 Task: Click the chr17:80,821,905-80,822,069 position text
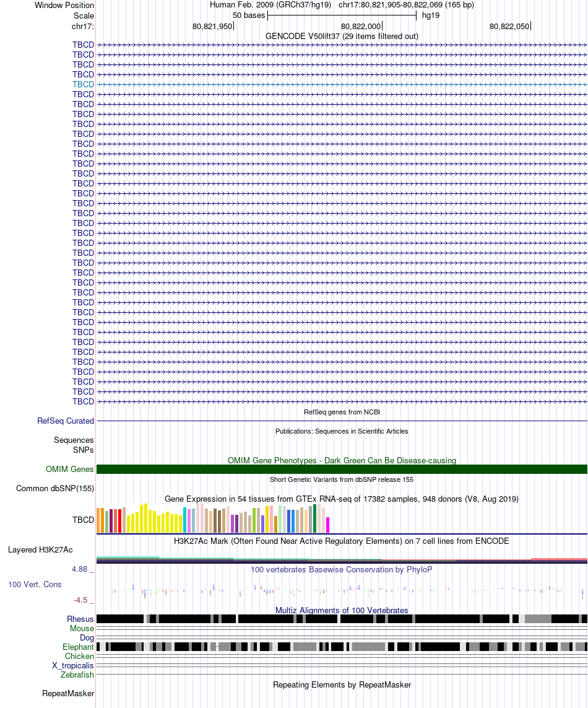406,5
